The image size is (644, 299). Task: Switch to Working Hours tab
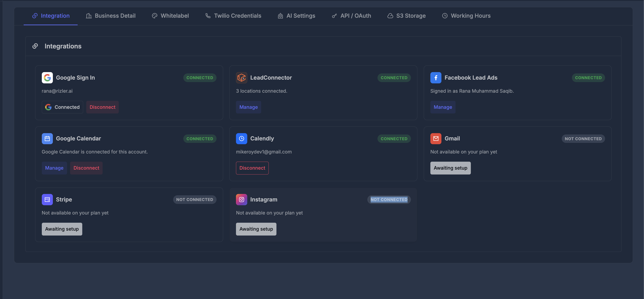[x=466, y=16]
